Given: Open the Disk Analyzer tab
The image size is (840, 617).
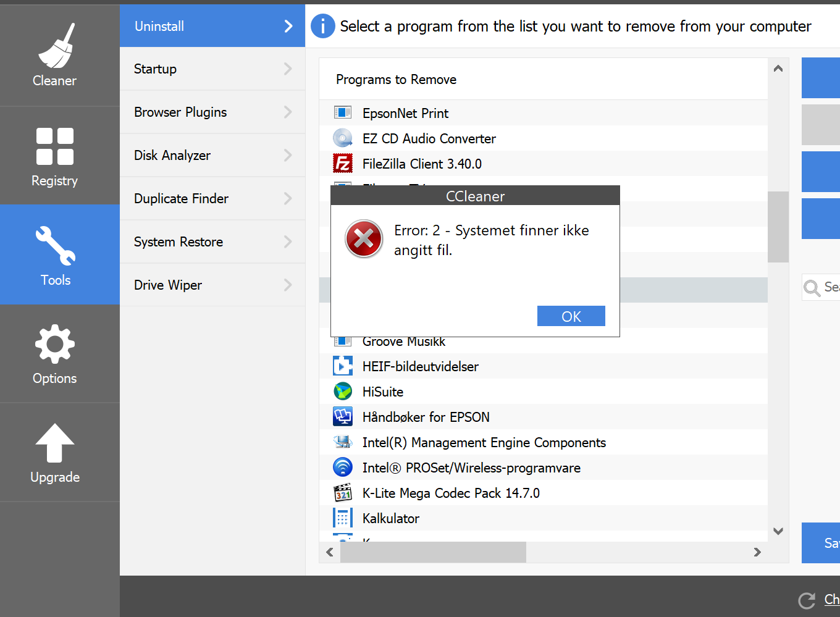Looking at the screenshot, I should (x=212, y=155).
